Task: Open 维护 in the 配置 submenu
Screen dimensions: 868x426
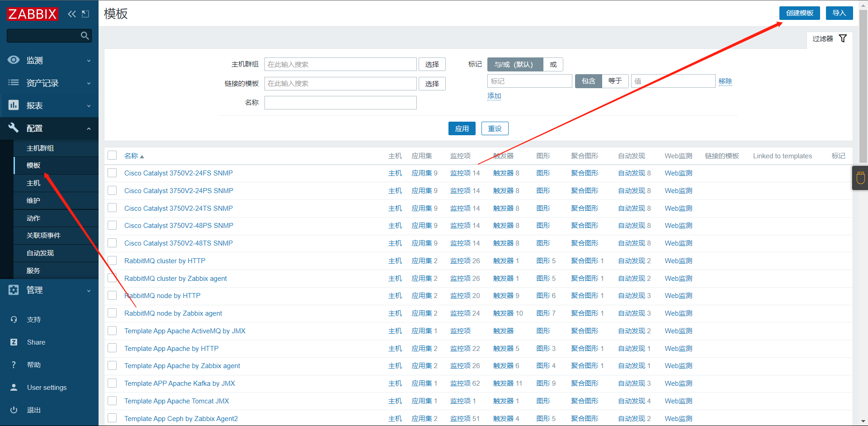Action: click(x=56, y=201)
